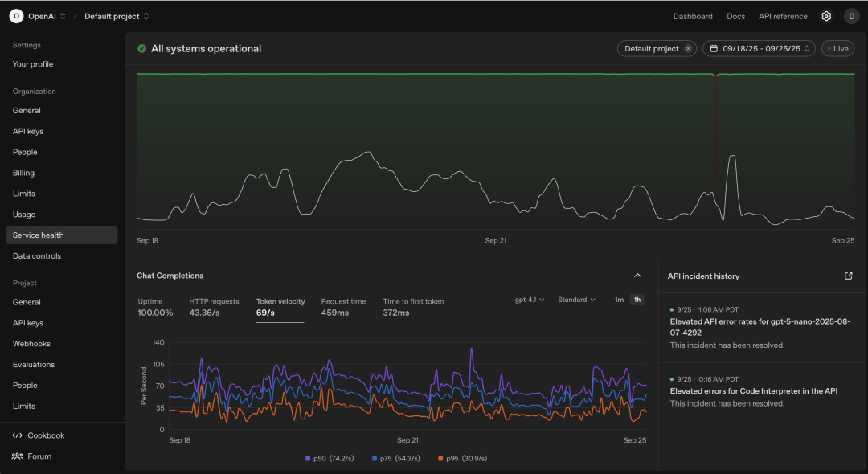Click the green systems operational status icon
The image size is (868, 474).
tap(142, 49)
